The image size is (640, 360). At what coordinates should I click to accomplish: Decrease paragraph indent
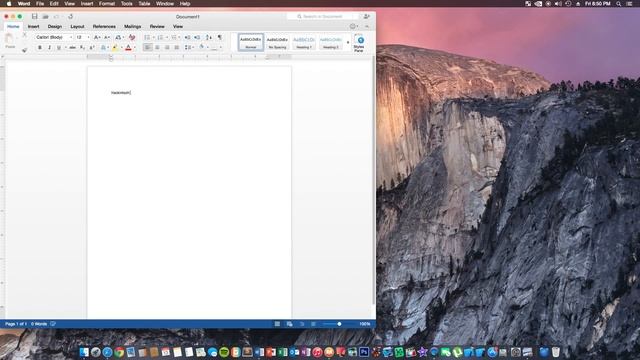(x=187, y=37)
